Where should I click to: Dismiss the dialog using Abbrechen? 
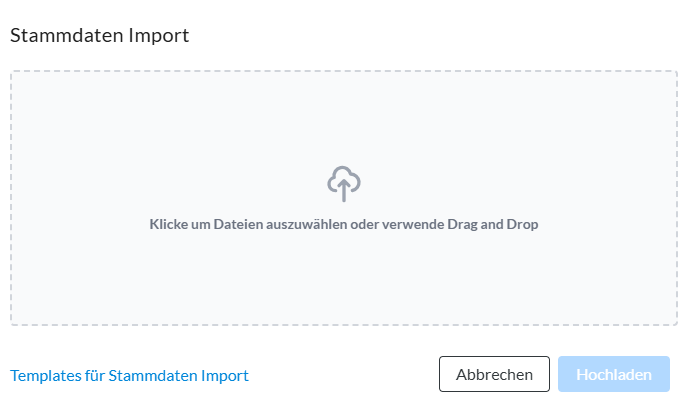pos(494,374)
